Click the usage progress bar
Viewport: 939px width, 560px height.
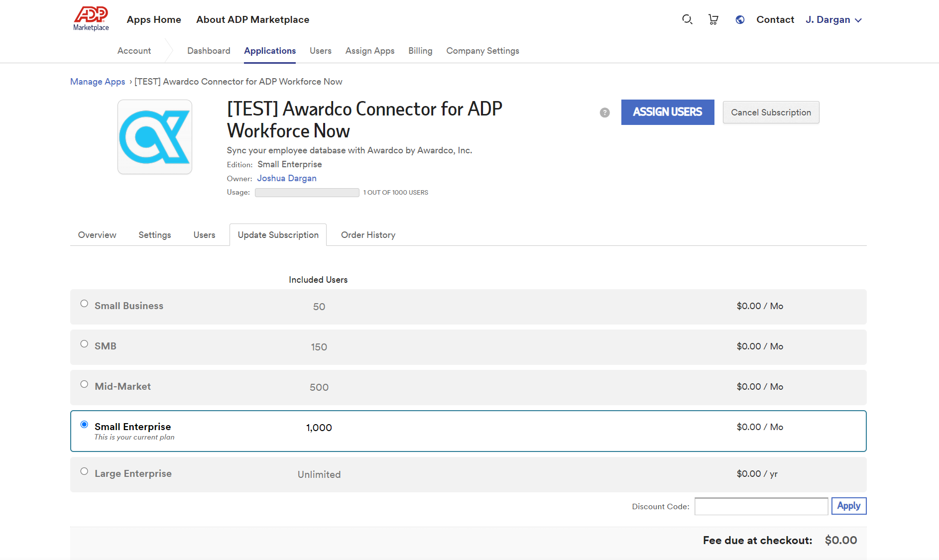pos(307,192)
